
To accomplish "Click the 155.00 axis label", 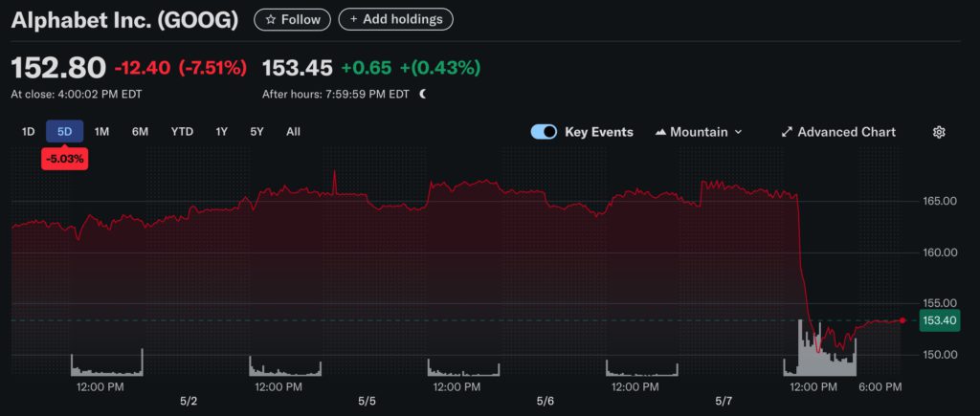I will click(940, 303).
